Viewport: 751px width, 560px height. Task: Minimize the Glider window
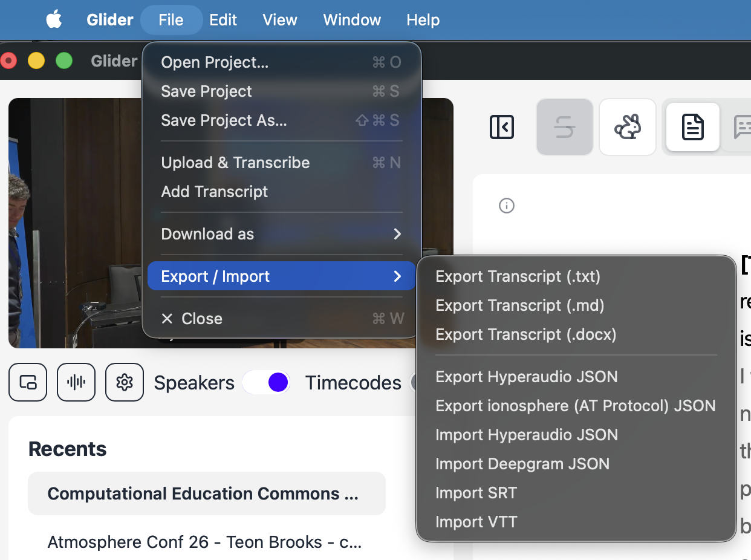pyautogui.click(x=36, y=60)
